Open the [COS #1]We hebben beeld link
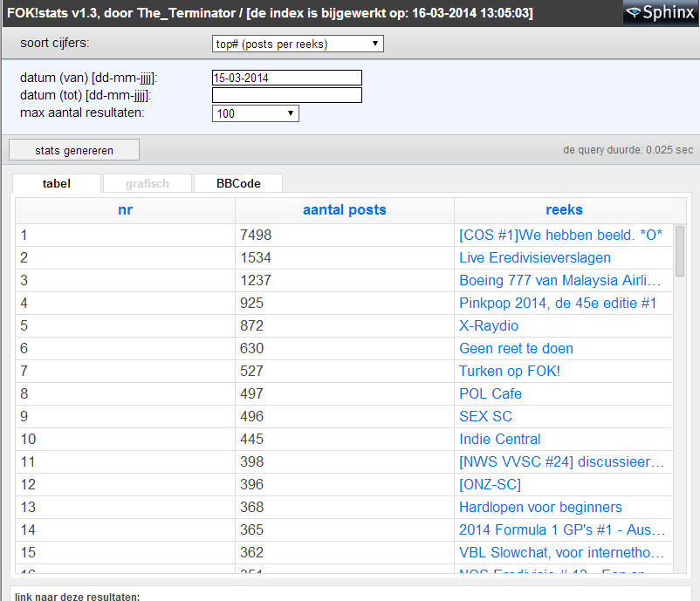The height and width of the screenshot is (601, 700). 560,235
